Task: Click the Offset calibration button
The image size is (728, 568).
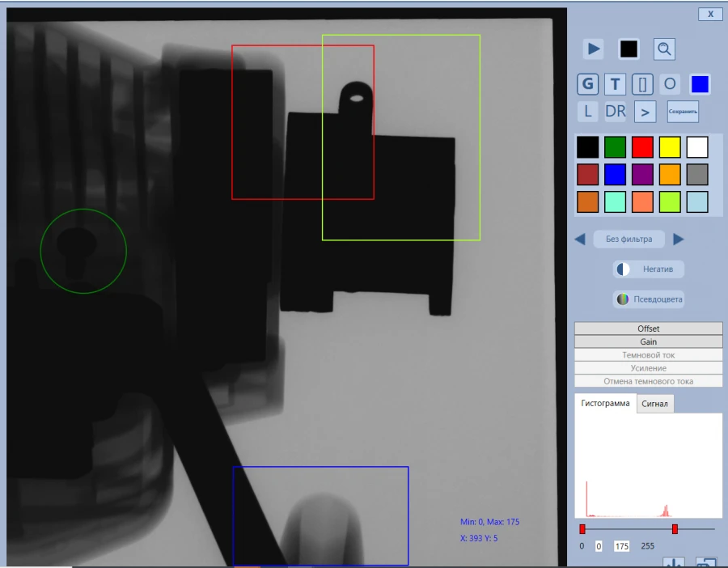Action: pyautogui.click(x=647, y=329)
